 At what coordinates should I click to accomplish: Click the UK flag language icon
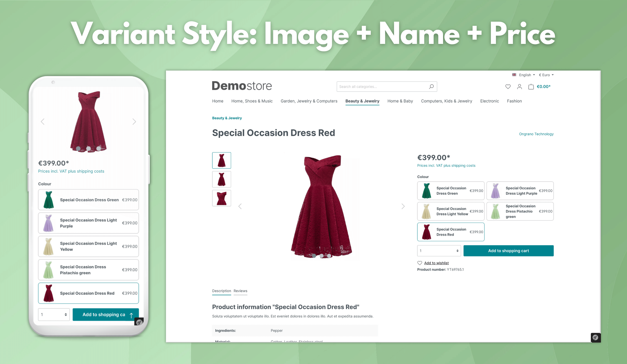click(514, 75)
